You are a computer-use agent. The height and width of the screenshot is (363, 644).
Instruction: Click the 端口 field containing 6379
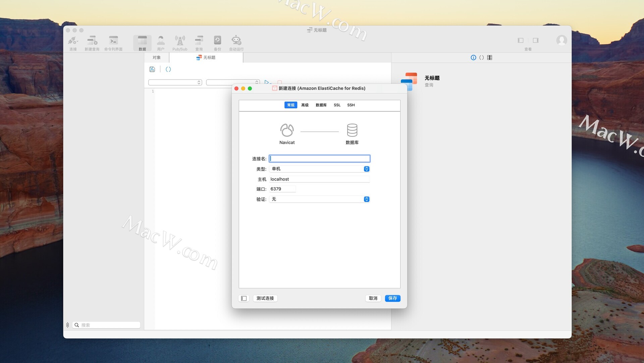tap(282, 189)
